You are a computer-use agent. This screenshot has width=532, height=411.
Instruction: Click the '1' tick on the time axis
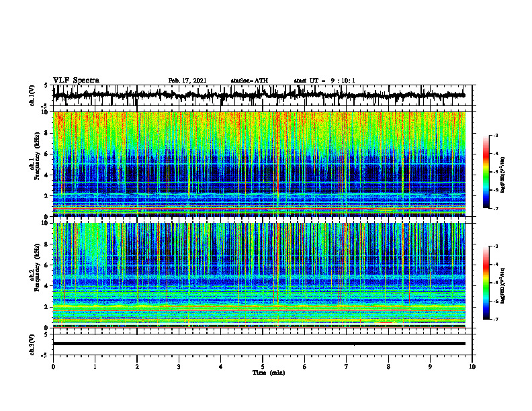pyautogui.click(x=95, y=367)
